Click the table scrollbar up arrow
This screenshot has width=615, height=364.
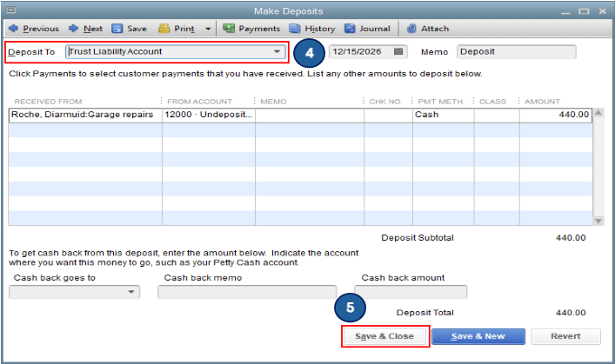tap(598, 113)
